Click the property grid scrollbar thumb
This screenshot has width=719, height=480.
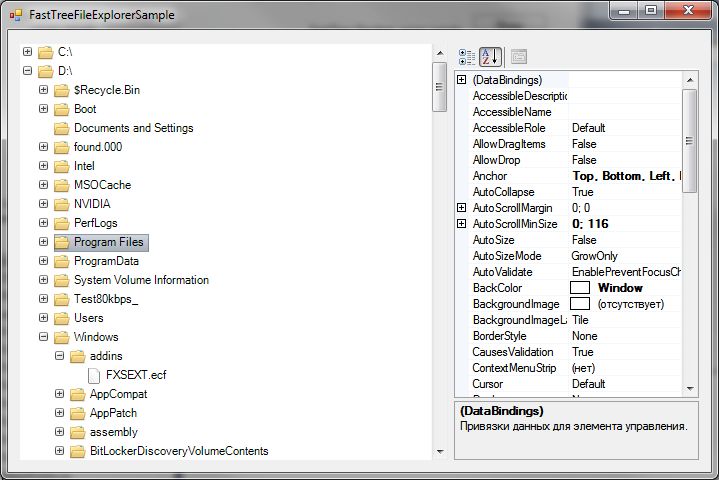pos(689,141)
